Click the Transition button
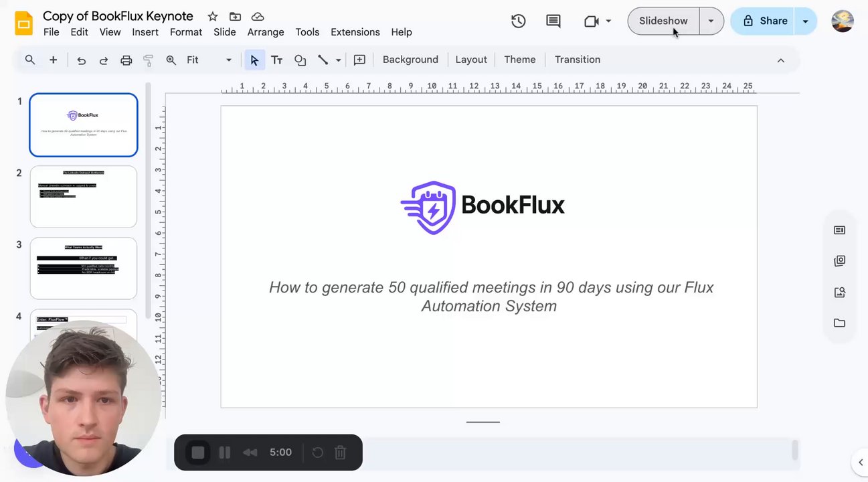 578,60
